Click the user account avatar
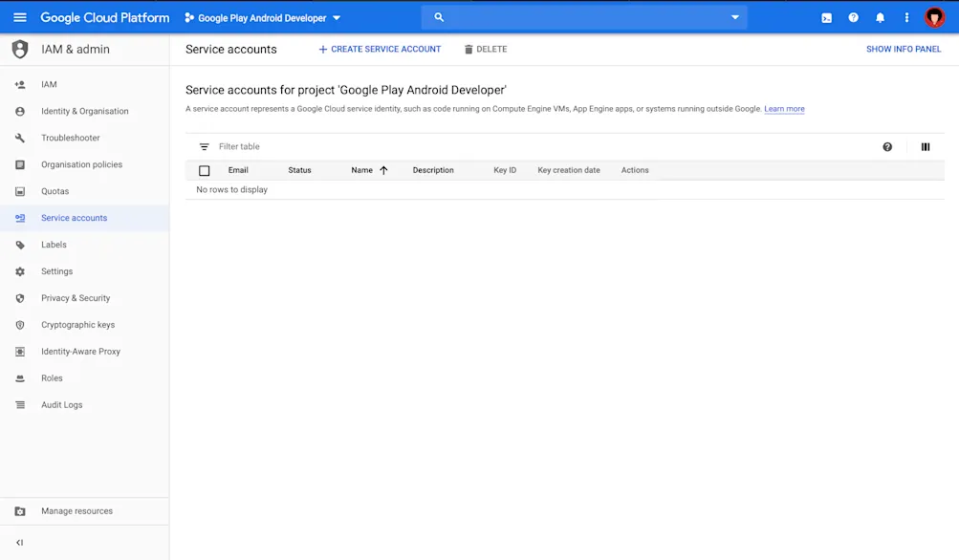959x560 pixels. [934, 17]
